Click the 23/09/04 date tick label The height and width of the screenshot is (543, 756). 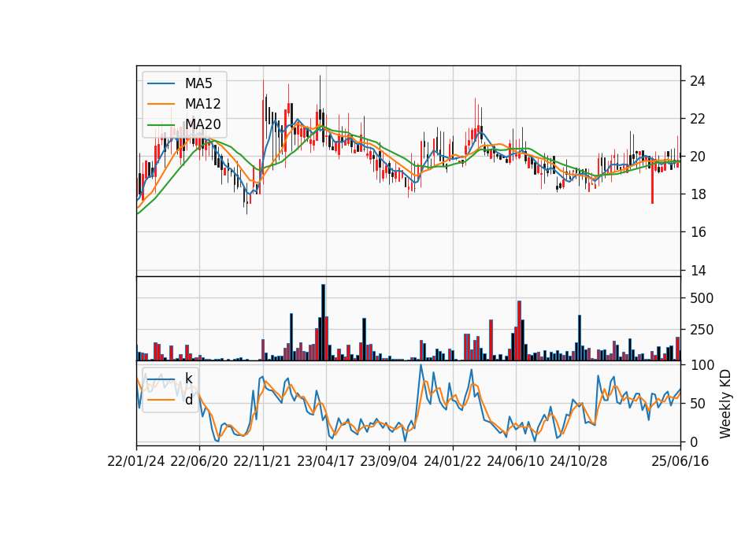pos(388,461)
